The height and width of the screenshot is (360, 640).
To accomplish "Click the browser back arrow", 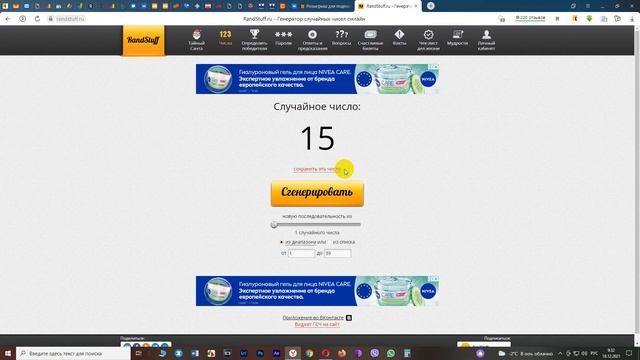I will point(8,19).
